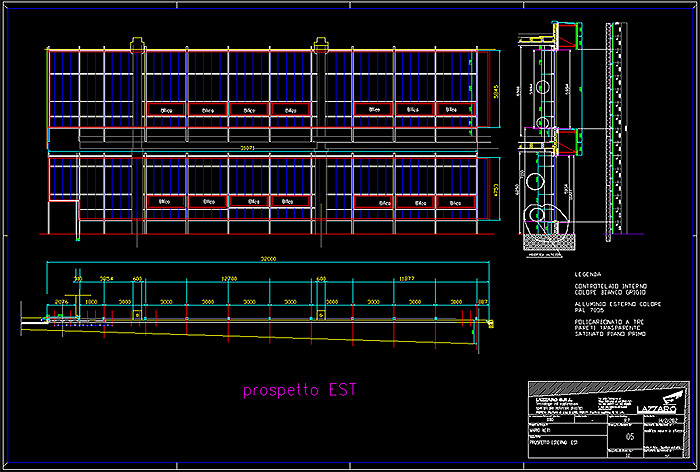This screenshot has width=700, height=472.
Task: Click the magenta 'prospetto EST' title text
Action: [299, 390]
